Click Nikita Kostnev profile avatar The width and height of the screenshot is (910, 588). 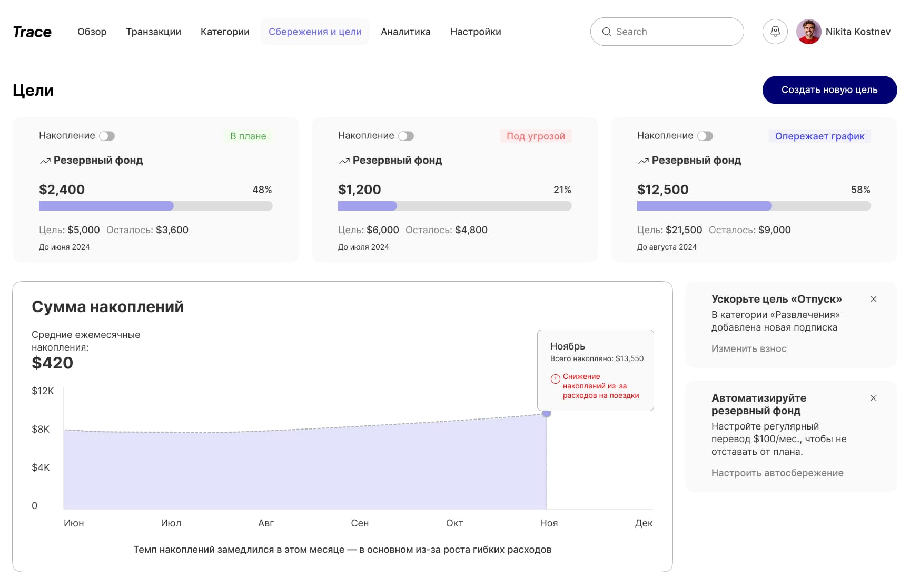coord(808,32)
